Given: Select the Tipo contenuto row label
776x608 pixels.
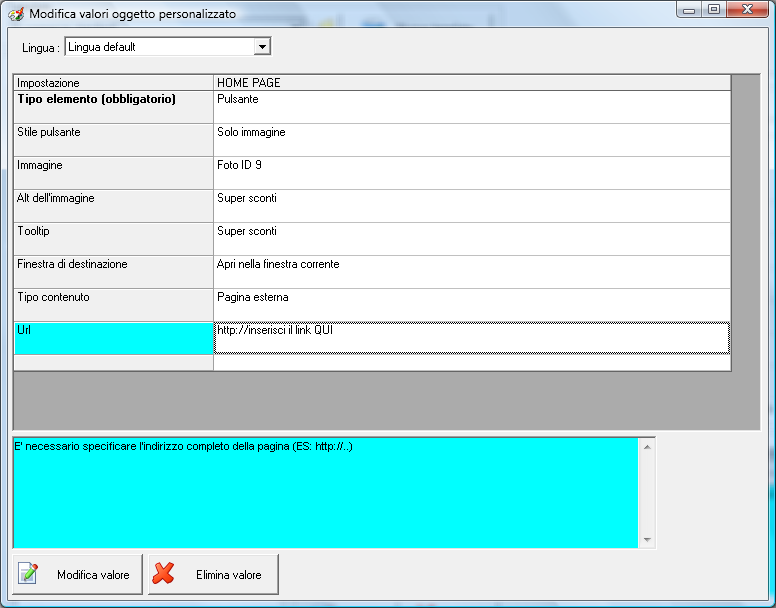Looking at the screenshot, I should [x=114, y=305].
